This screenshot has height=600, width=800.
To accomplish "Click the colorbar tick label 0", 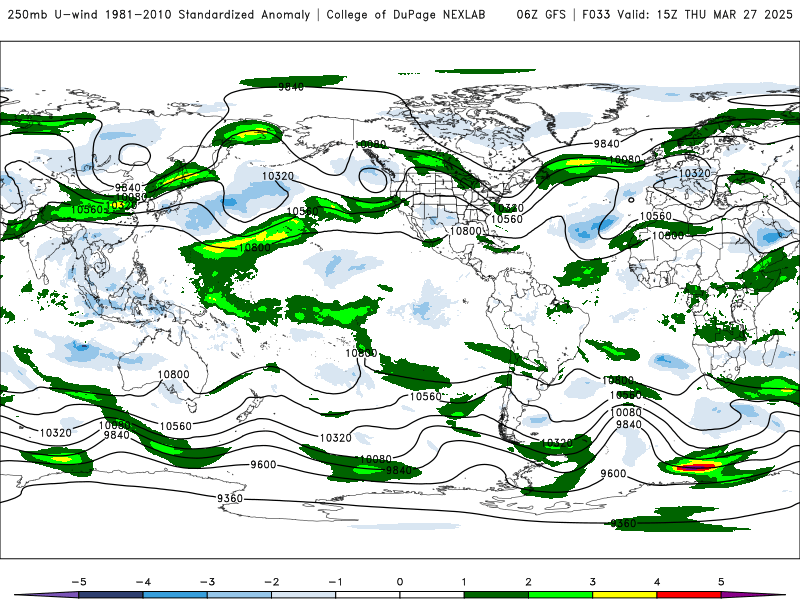I will (x=400, y=582).
